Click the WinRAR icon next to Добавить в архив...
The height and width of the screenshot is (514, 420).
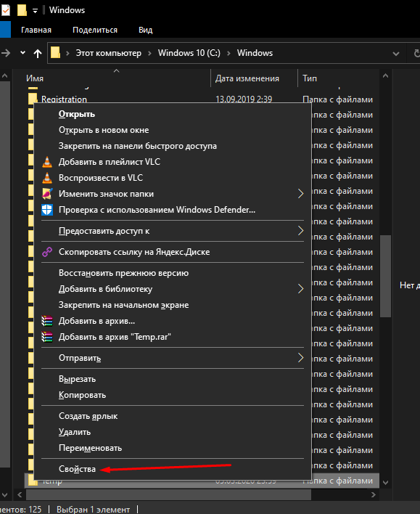tap(47, 321)
